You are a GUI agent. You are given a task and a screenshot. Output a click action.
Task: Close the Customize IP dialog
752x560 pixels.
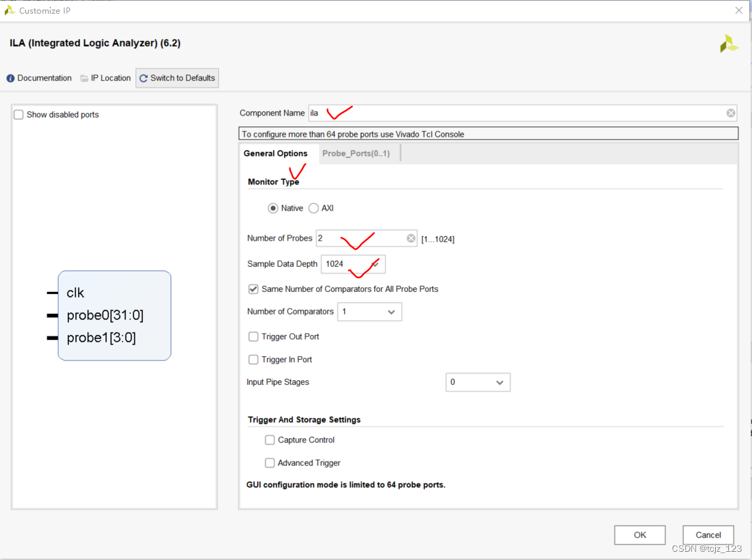pyautogui.click(x=739, y=10)
